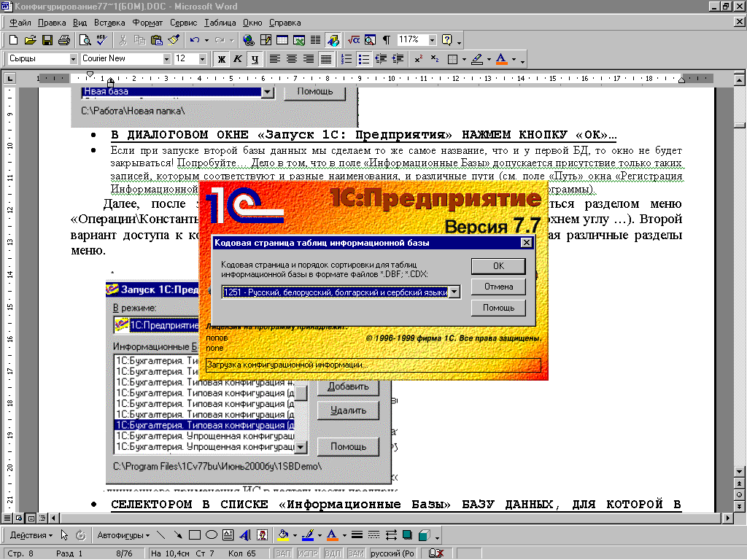Viewport: 747px width, 560px height.
Task: Toggle ЗАМ overtype mode in status bar
Action: 356,553
